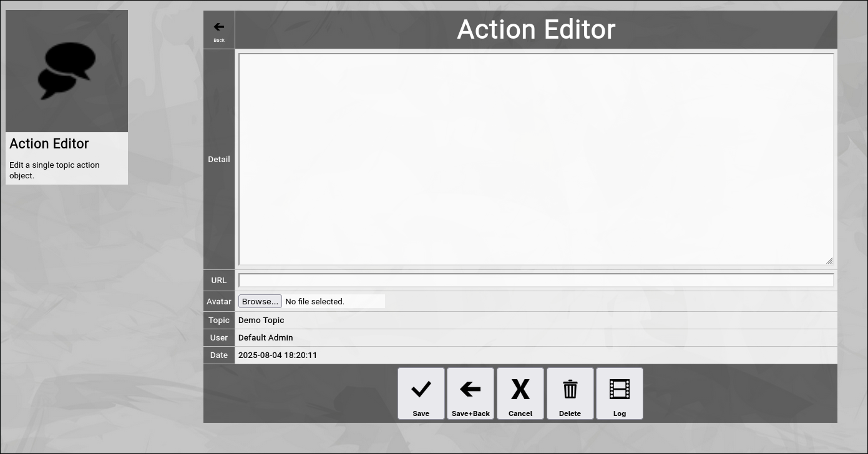Click inside the Detail text area
The width and height of the screenshot is (868, 454).
pyautogui.click(x=535, y=159)
